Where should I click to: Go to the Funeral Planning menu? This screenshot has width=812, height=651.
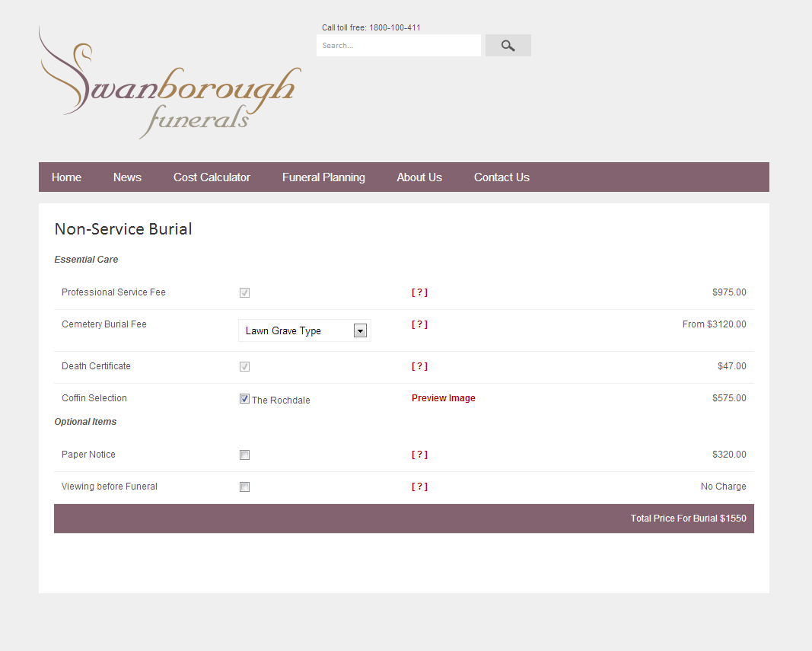[323, 177]
